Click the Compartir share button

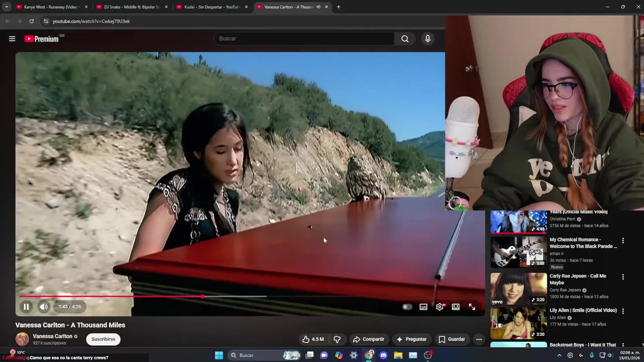[368, 339]
